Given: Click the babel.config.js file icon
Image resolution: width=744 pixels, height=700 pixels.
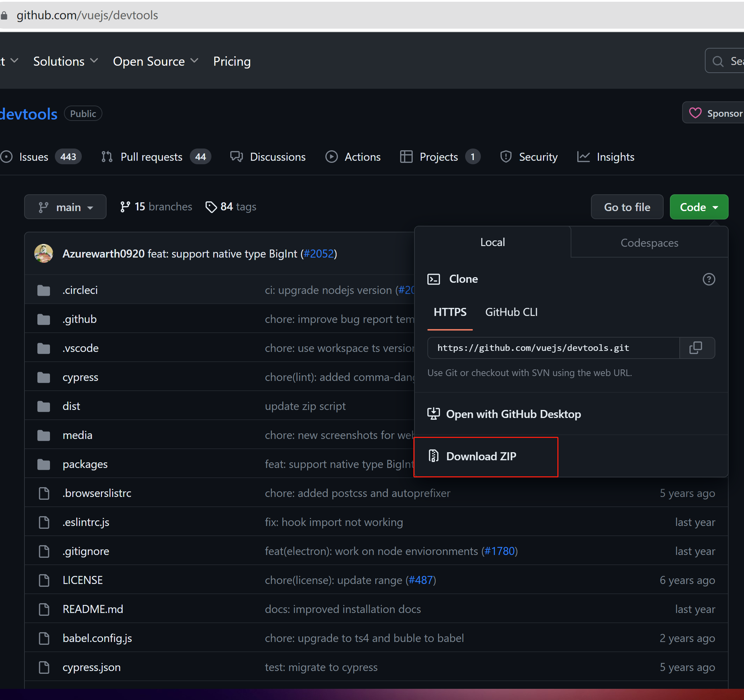Looking at the screenshot, I should (44, 638).
